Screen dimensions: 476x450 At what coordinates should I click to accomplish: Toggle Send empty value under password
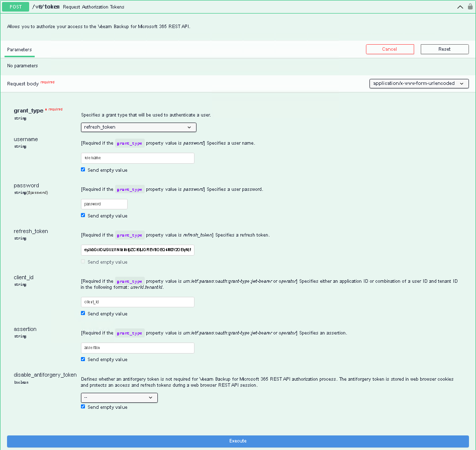click(x=83, y=215)
